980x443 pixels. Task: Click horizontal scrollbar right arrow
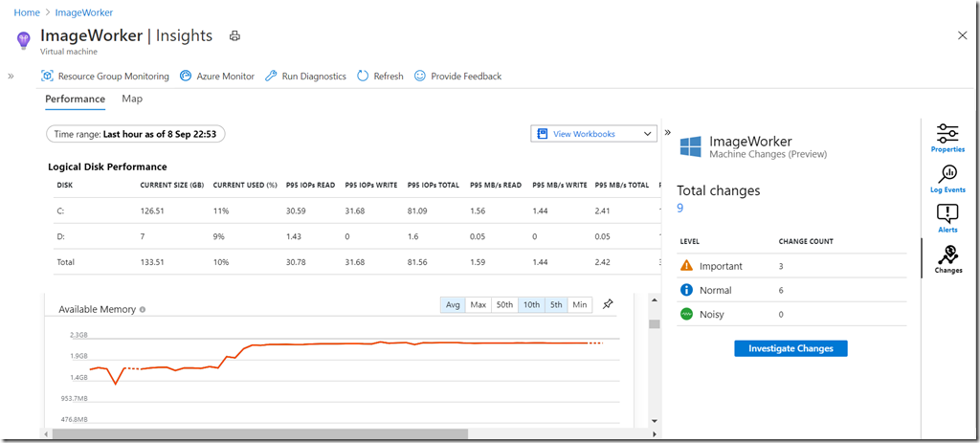click(x=655, y=433)
